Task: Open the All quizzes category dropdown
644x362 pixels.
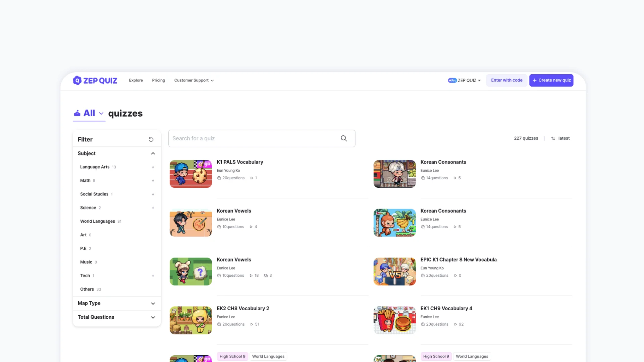Action: (x=89, y=113)
